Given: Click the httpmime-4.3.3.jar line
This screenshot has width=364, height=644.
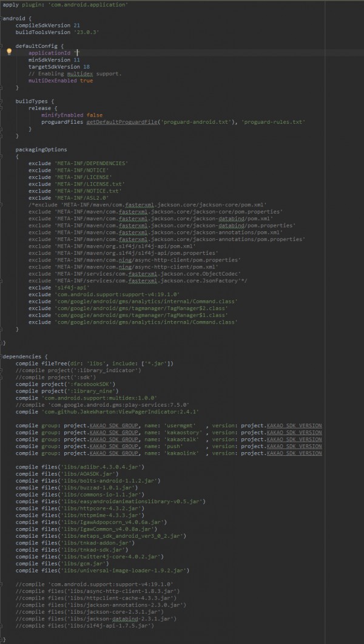Looking at the screenshot, I should pyautogui.click(x=80, y=515).
